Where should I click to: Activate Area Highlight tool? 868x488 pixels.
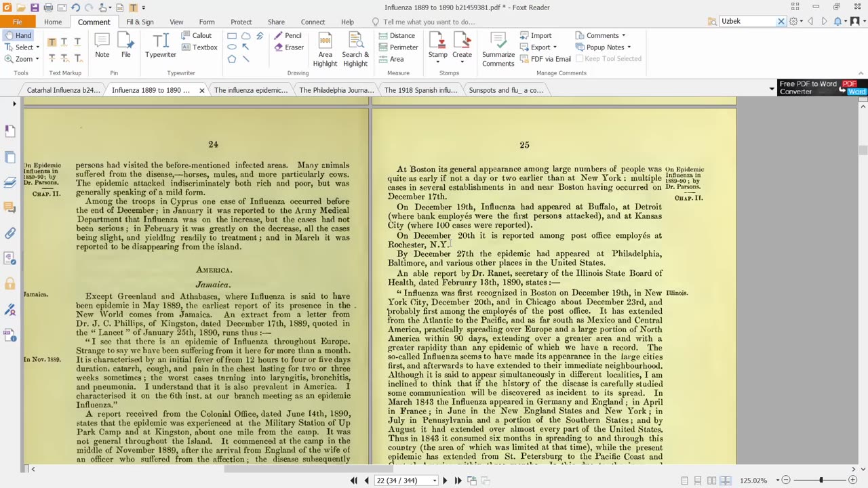point(325,49)
